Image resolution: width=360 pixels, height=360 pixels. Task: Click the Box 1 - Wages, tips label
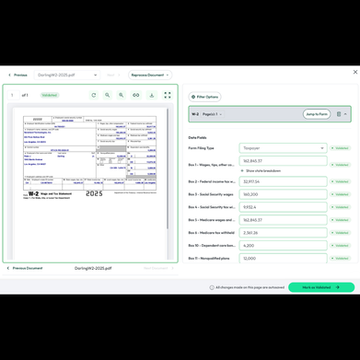(211, 165)
